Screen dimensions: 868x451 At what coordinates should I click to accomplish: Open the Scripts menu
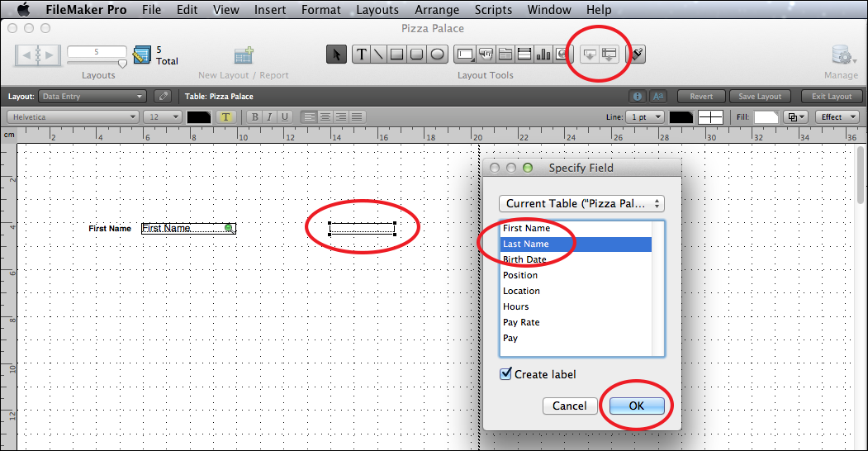tap(493, 9)
